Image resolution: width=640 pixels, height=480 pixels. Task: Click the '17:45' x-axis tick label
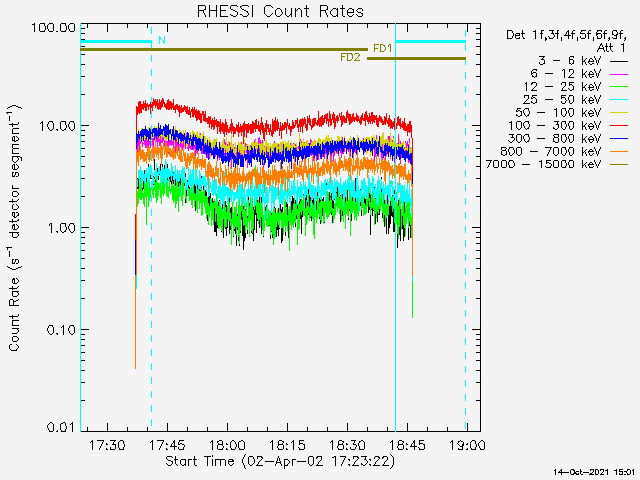[167, 445]
